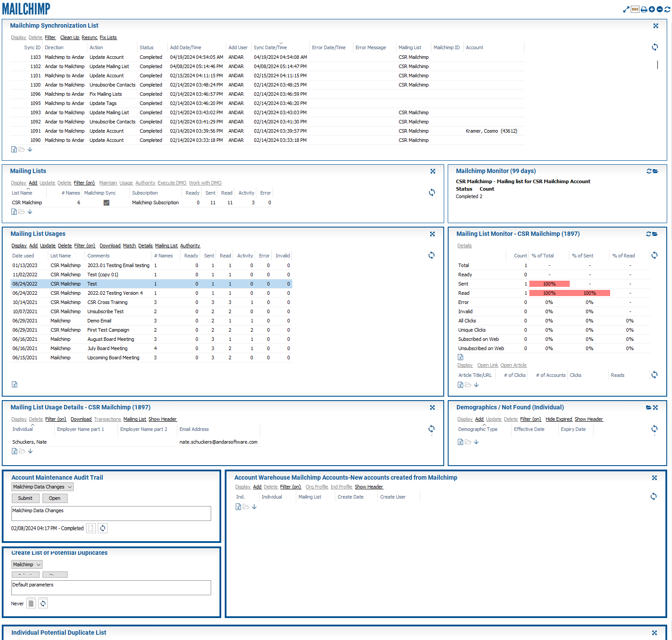Maximize the Mailing Lists panel

[x=433, y=171]
